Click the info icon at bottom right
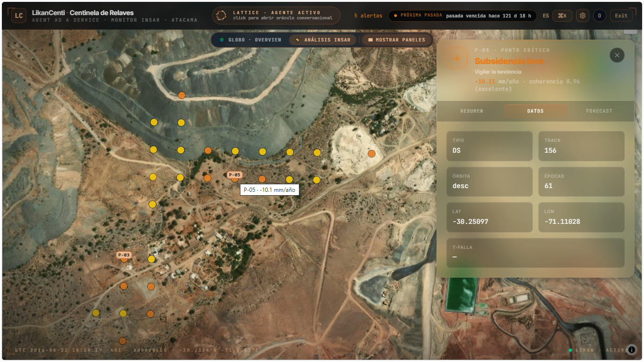Screen dimensions: 644x362 coord(632,350)
